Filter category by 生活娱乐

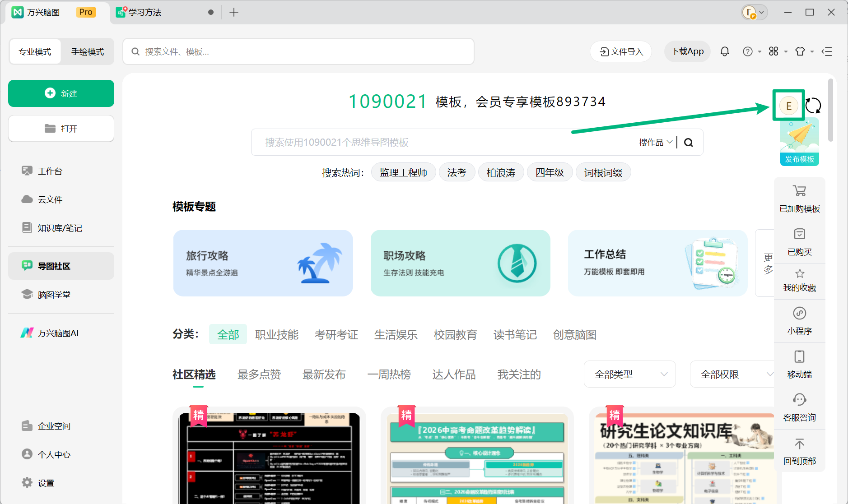tap(396, 334)
